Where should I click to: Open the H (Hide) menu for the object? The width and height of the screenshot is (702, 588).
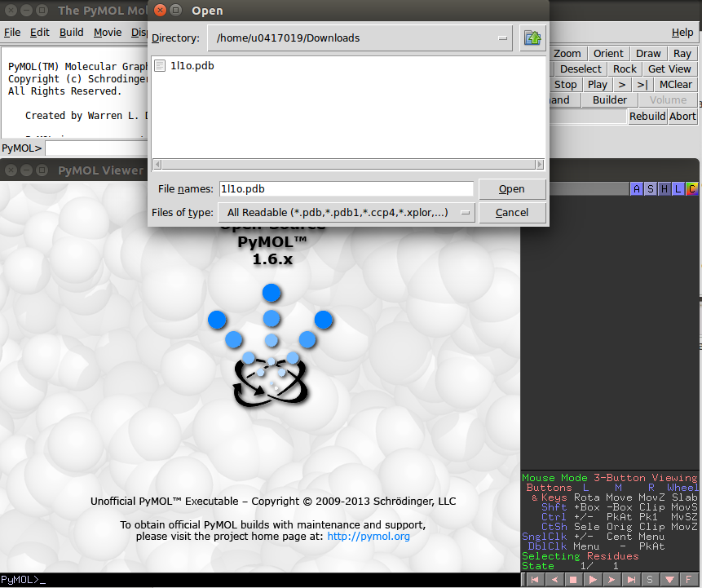[x=664, y=189]
